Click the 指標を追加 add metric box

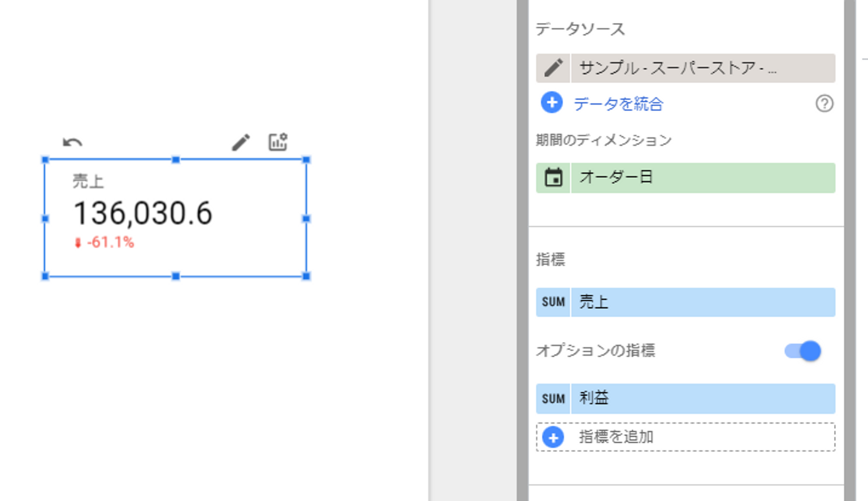click(x=685, y=437)
